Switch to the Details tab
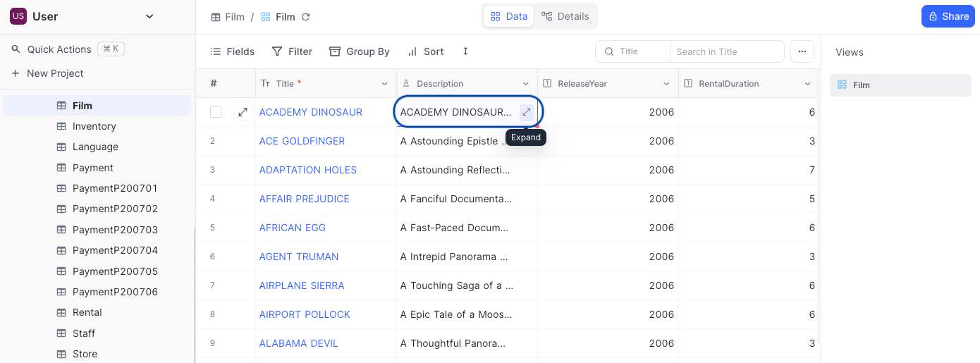The width and height of the screenshot is (980, 363). click(565, 16)
